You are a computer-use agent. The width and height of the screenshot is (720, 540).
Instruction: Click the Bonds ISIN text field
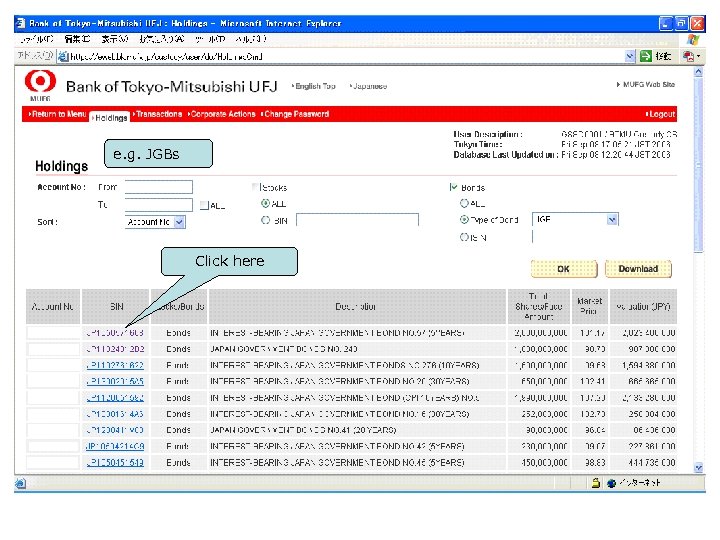point(575,237)
